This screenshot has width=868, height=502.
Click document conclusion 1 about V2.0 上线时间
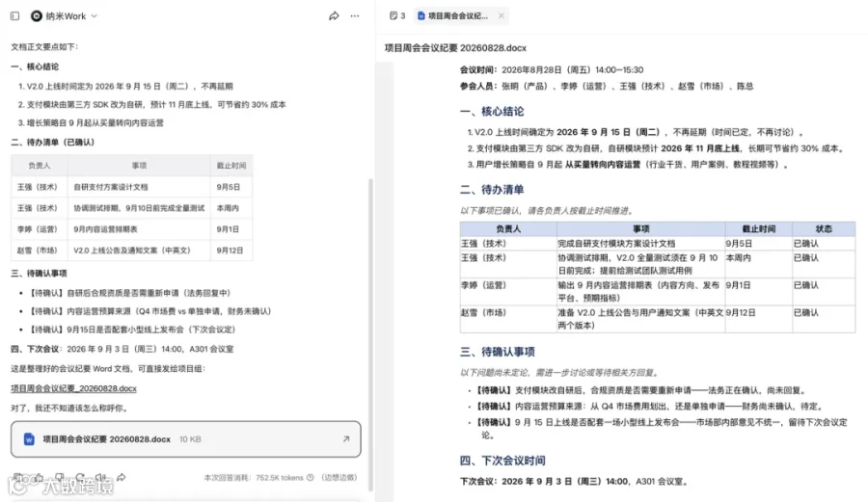coord(636,132)
